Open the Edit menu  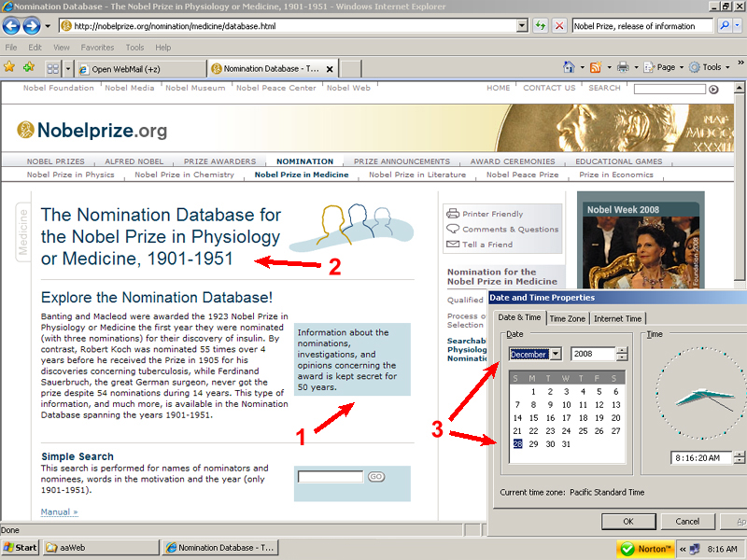[35, 48]
